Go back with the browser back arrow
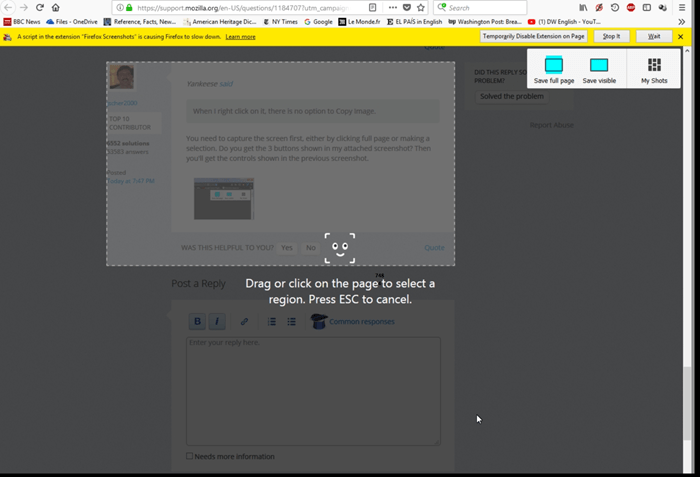700x477 pixels. click(8, 8)
